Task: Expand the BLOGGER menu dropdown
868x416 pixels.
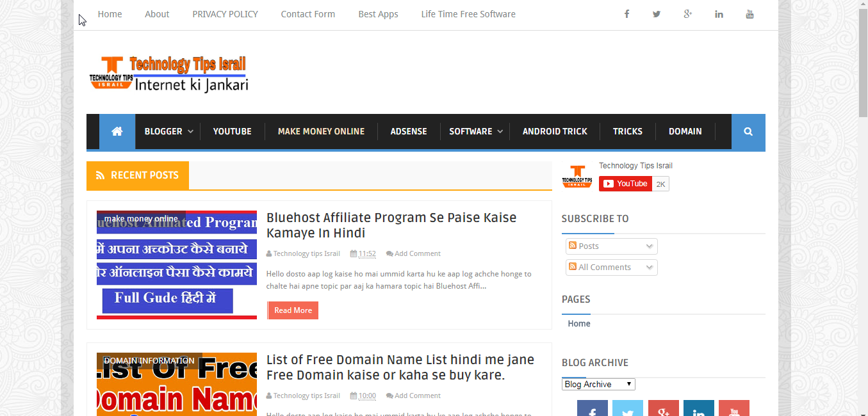Action: (168, 131)
